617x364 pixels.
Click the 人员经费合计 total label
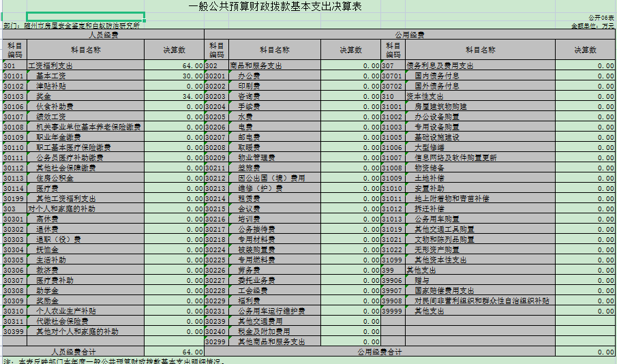pos(72,352)
